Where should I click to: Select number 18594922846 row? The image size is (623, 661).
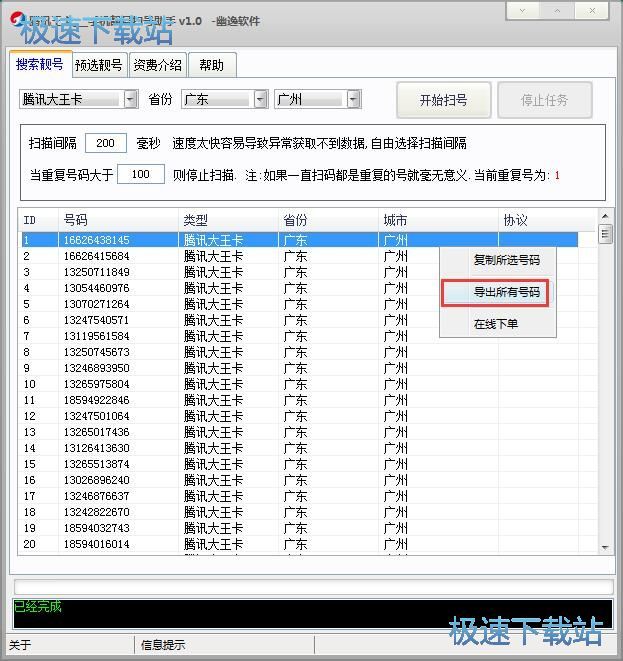(x=299, y=400)
